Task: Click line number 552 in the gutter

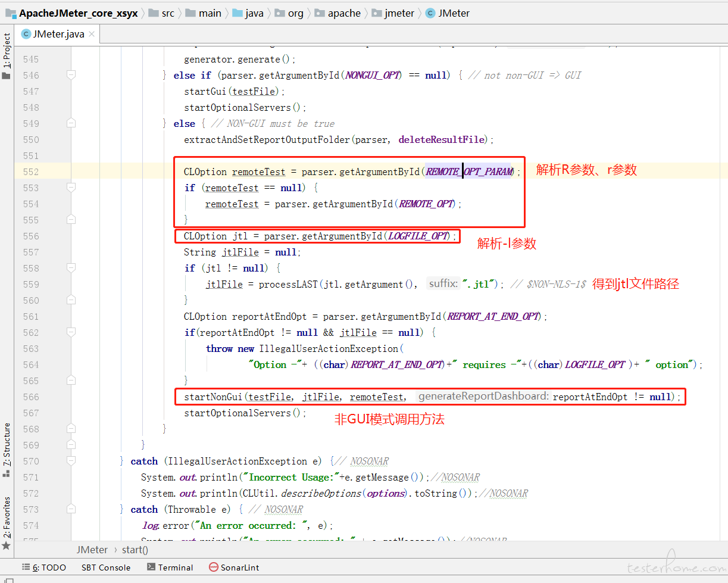Action: [x=30, y=172]
